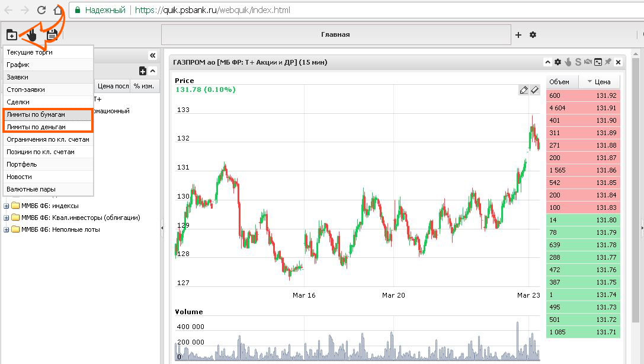Click the save disk icon in toolbar
The image size is (644, 364).
pyautogui.click(x=52, y=35)
